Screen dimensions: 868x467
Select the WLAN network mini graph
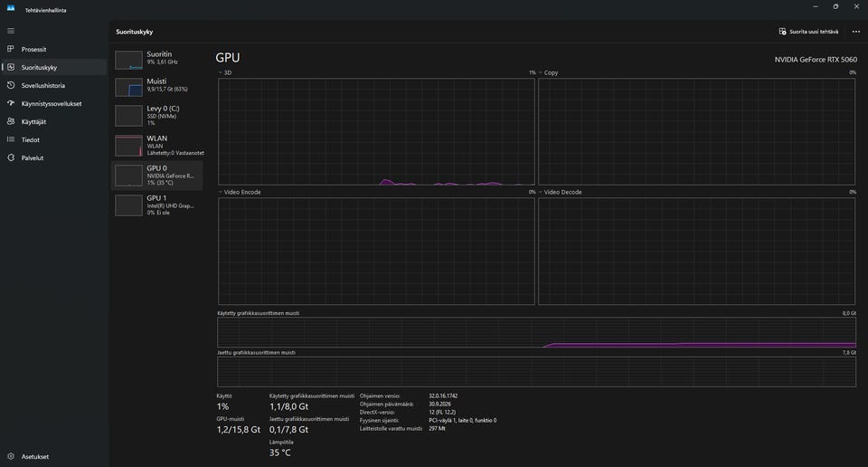click(x=128, y=146)
